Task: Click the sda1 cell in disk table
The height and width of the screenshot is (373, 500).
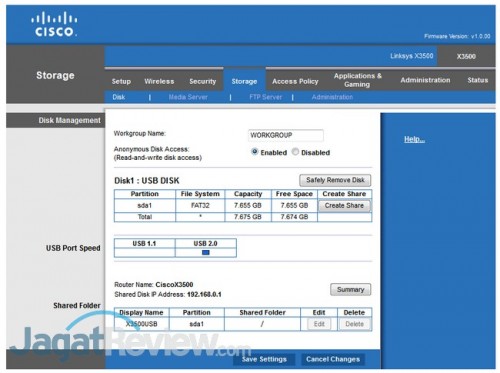Action: tap(145, 206)
